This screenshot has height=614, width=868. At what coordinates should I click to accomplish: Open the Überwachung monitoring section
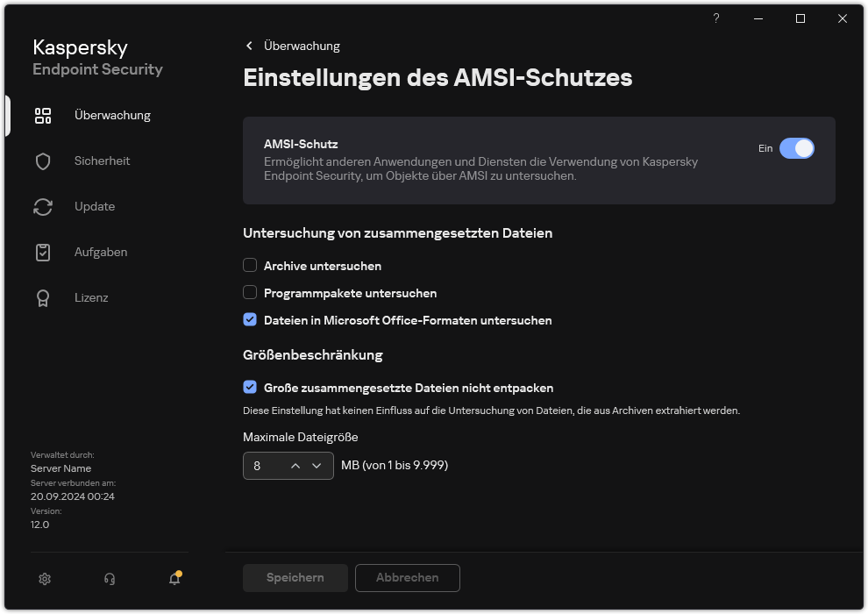42,115
